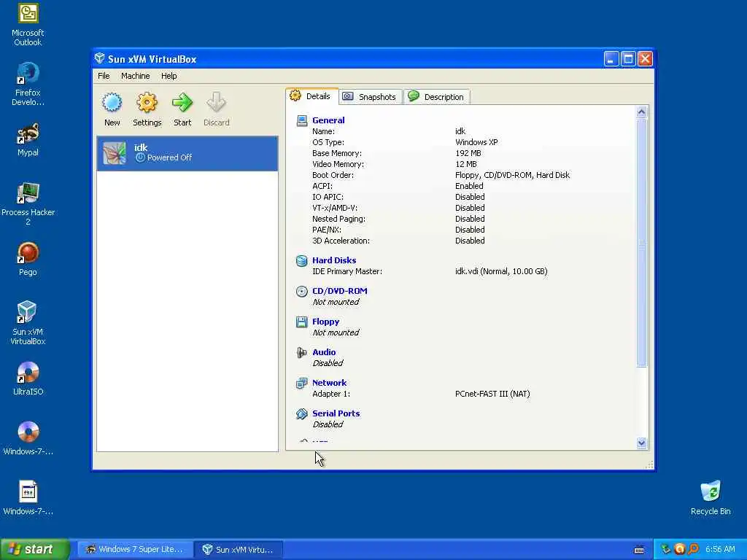
Task: Open the CD/DVD-ROM settings link
Action: pyautogui.click(x=340, y=291)
